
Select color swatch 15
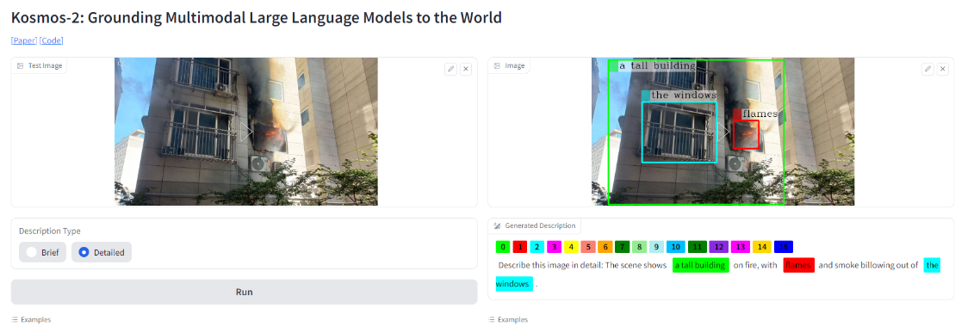[x=783, y=247]
